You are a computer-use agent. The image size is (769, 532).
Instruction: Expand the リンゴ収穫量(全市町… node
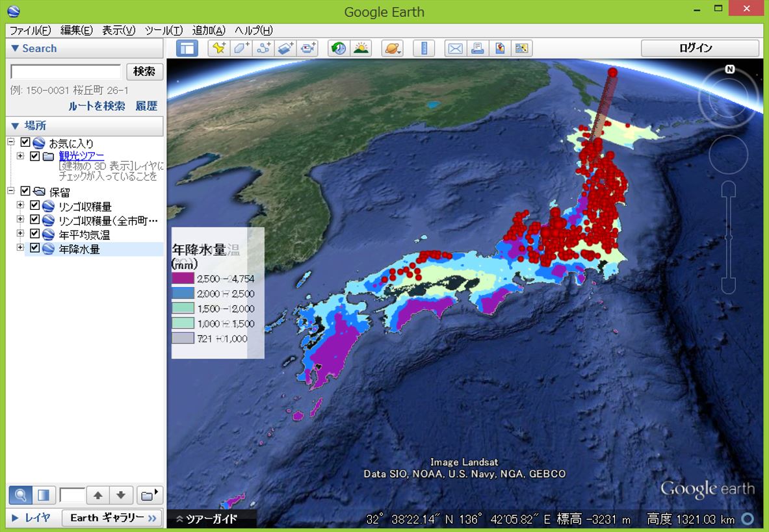pos(20,219)
